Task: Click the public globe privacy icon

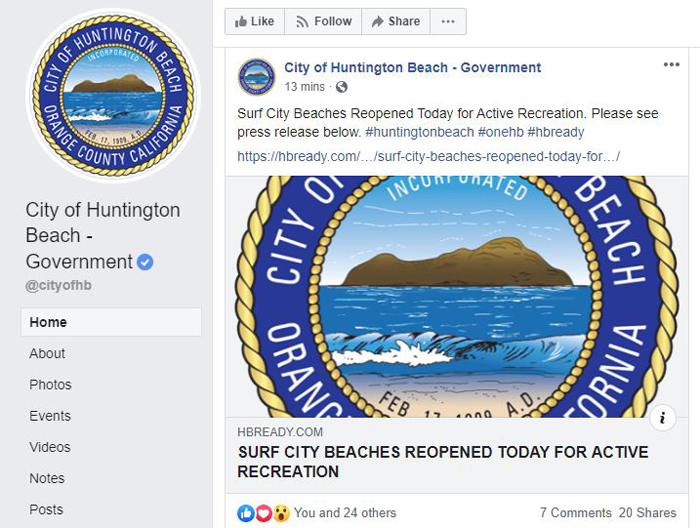Action: tap(342, 87)
